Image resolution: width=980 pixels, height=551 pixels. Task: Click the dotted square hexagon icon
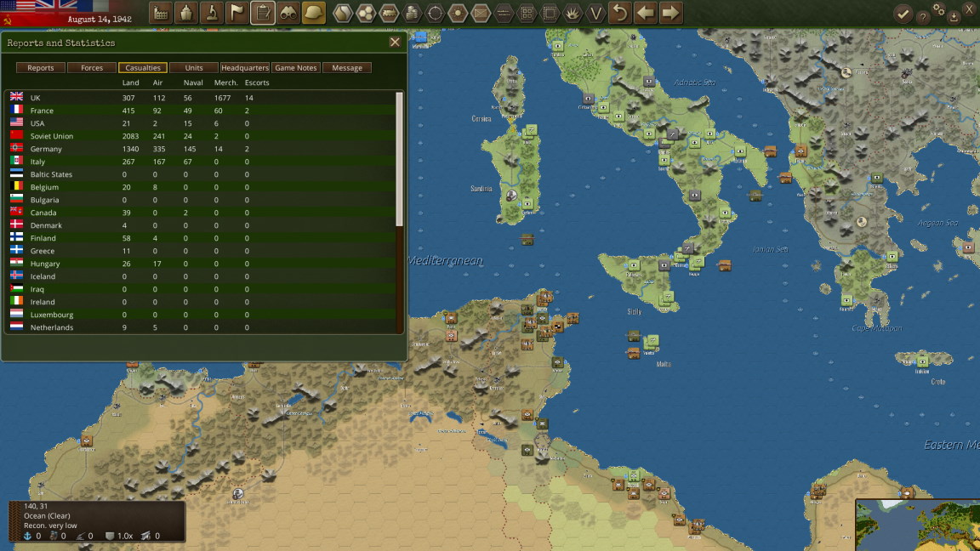(550, 13)
